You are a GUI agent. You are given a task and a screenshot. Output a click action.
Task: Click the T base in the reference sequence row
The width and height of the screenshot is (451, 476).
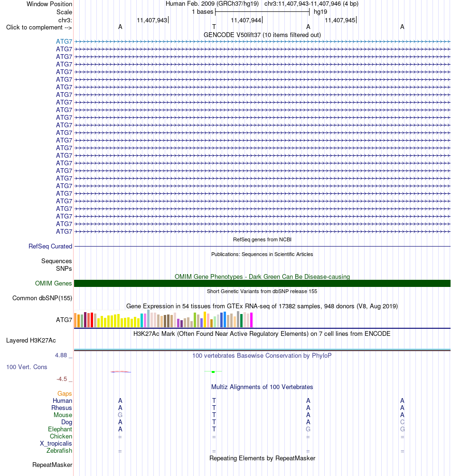coord(214,27)
